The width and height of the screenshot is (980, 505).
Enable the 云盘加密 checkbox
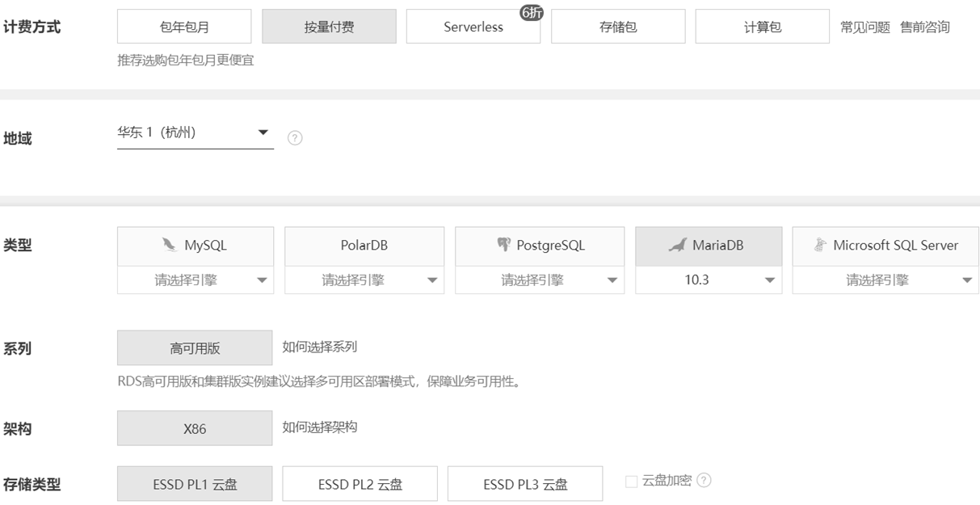[x=632, y=482]
